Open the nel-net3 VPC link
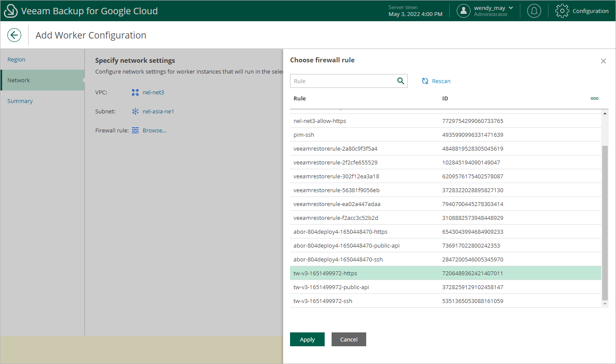The width and height of the screenshot is (616, 364). (153, 92)
